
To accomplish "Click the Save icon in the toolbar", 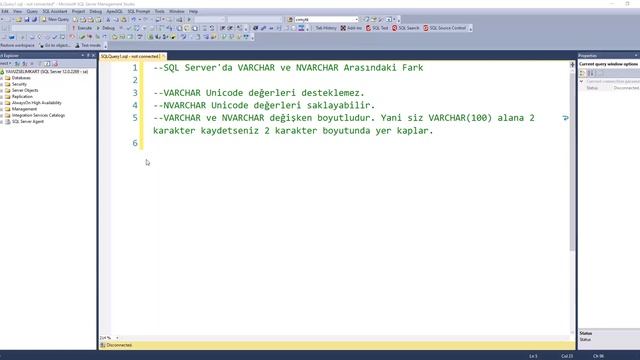I will pos(27,20).
